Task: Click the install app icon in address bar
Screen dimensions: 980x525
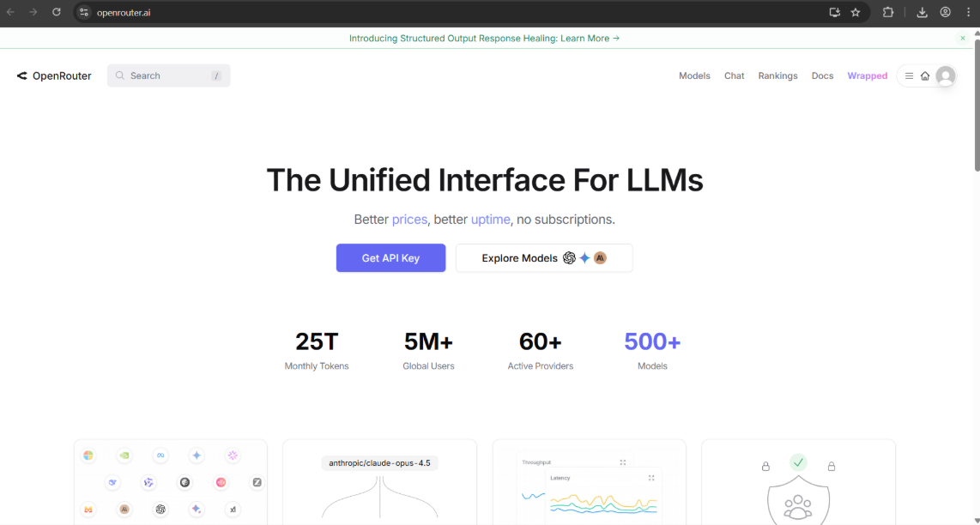Action: tap(834, 12)
